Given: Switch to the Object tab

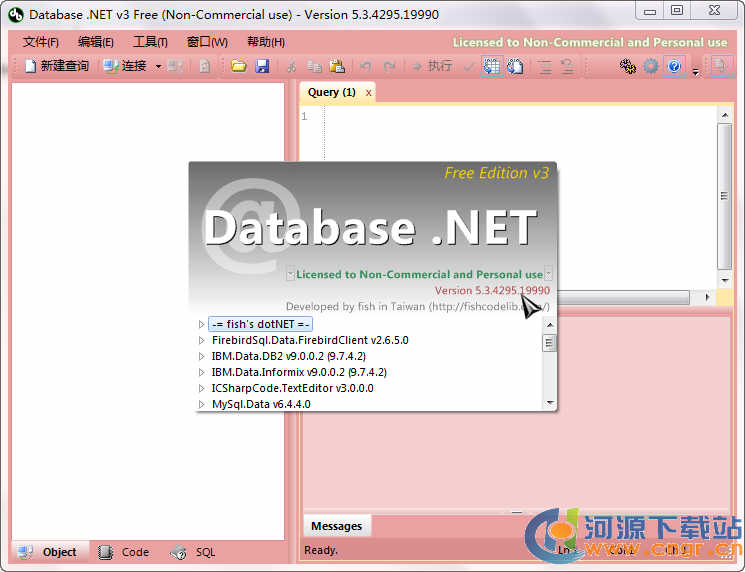Looking at the screenshot, I should click(x=50, y=552).
